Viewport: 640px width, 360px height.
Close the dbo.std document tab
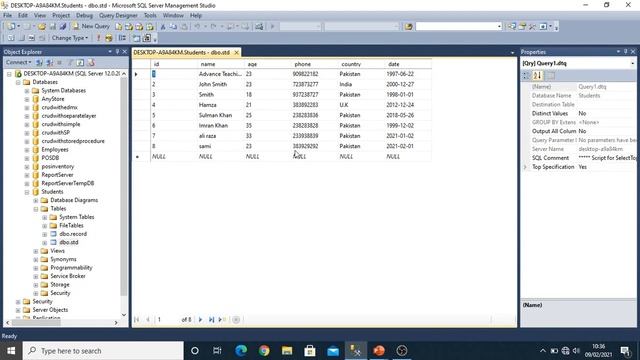(236, 53)
